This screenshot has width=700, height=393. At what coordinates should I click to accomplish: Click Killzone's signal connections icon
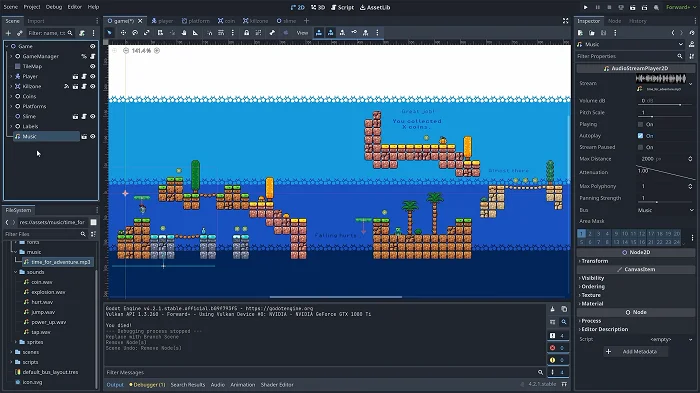point(67,86)
